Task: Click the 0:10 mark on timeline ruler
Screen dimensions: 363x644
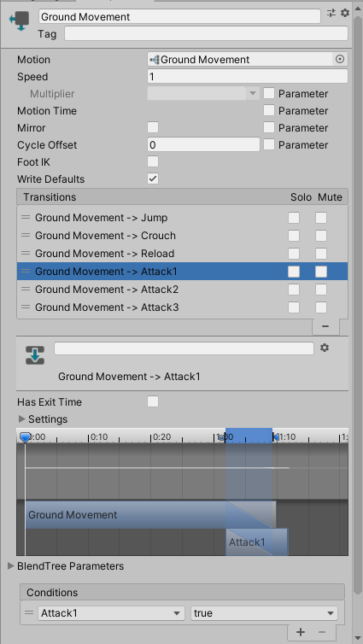Action: pos(99,437)
